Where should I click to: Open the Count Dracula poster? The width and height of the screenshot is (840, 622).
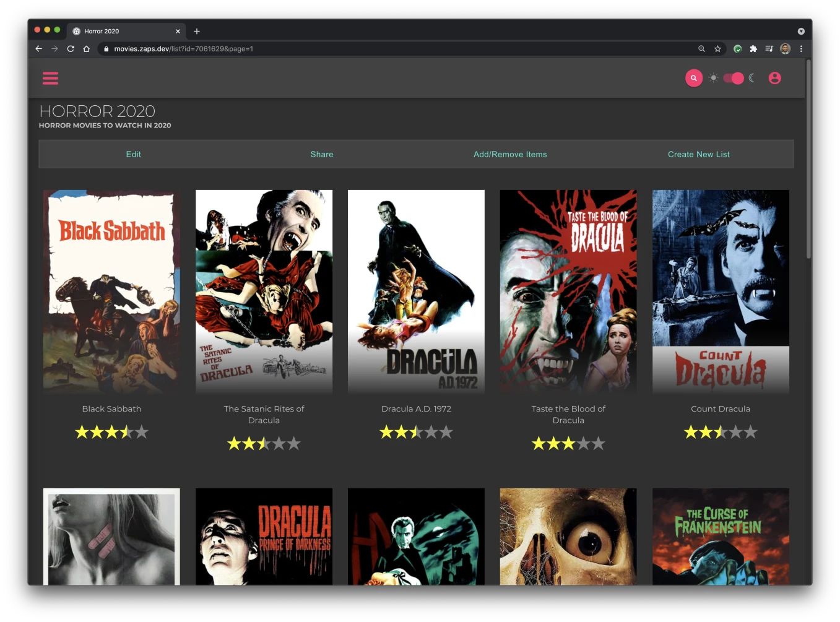721,292
